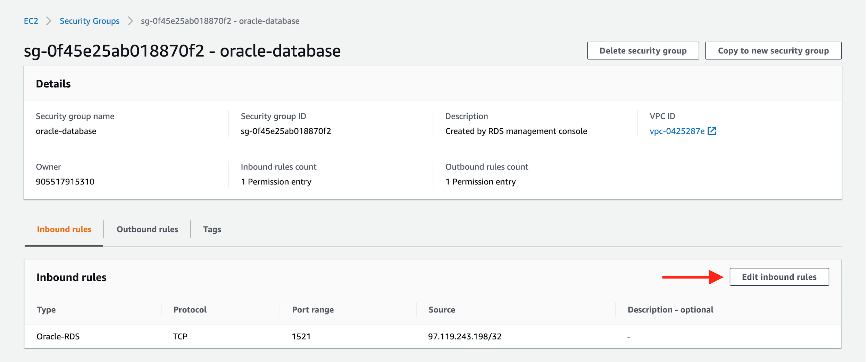Screen dimensions: 868x362
Task: Switch to the Tags tab
Action: pyautogui.click(x=212, y=229)
